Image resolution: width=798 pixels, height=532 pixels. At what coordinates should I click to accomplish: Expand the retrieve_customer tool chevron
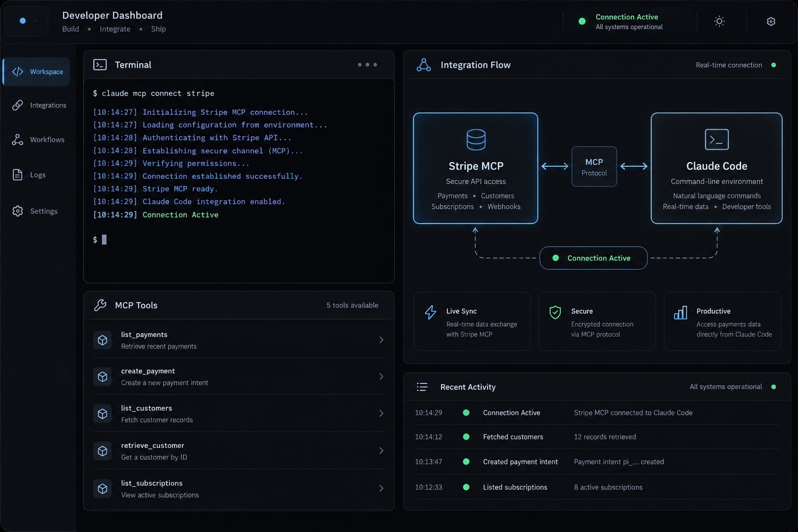click(381, 451)
